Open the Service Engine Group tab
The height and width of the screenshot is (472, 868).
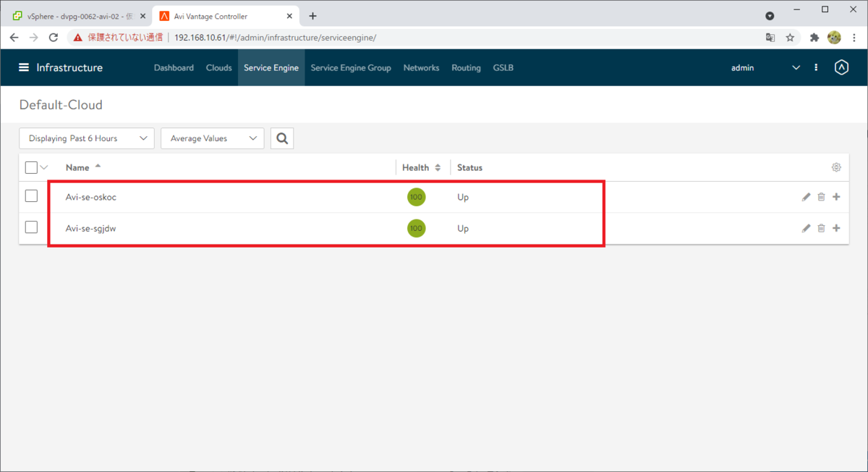tap(351, 67)
